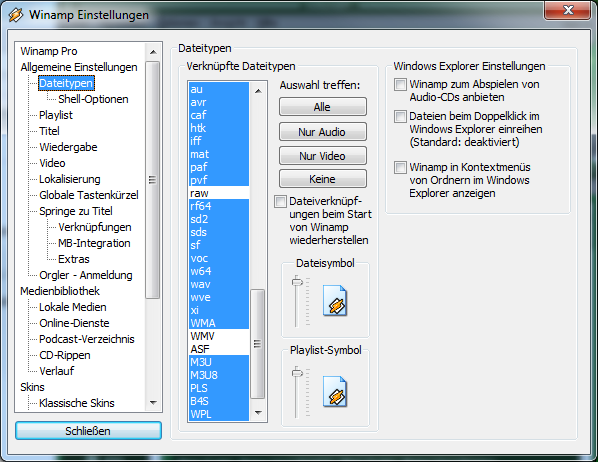
Task: Click the Playlist-Symbol slider handle
Action: click(297, 373)
